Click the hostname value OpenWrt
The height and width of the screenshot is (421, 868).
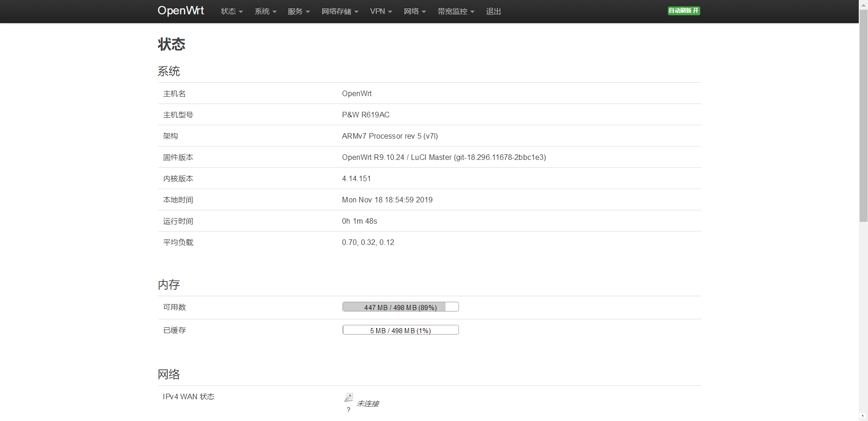[x=356, y=94]
